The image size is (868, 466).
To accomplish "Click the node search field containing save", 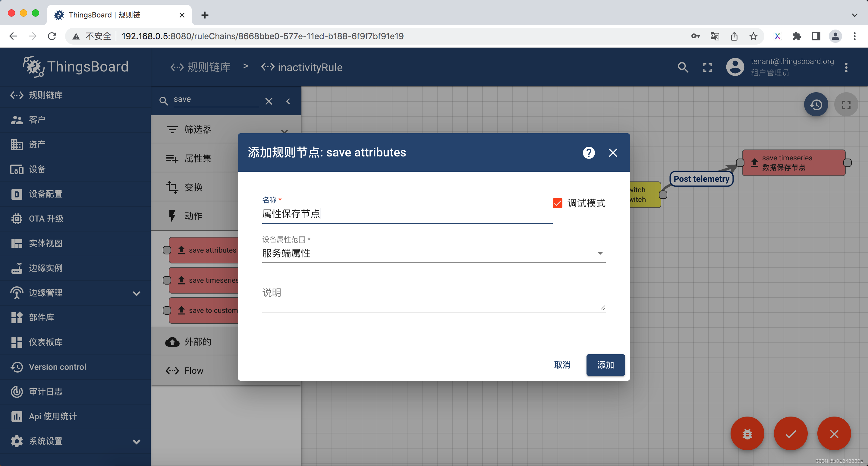I will [x=216, y=100].
